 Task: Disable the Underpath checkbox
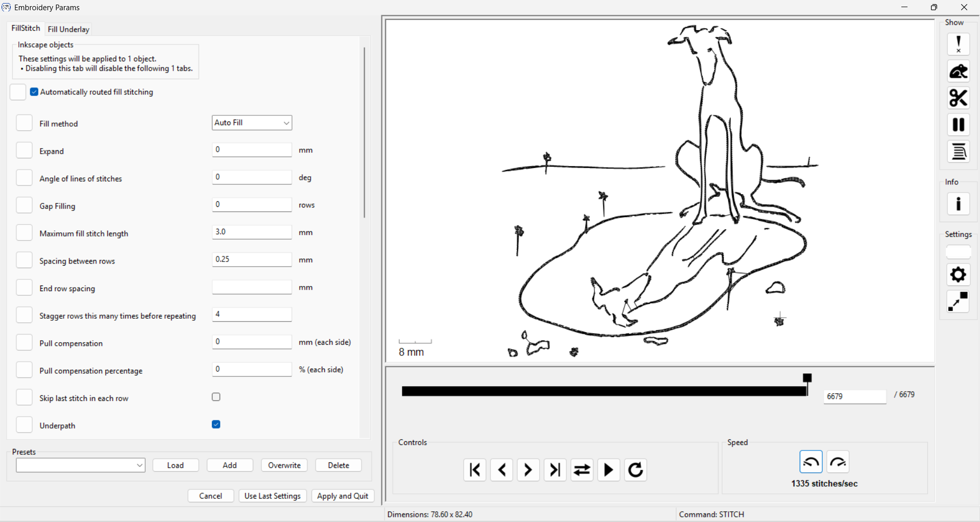(x=216, y=424)
